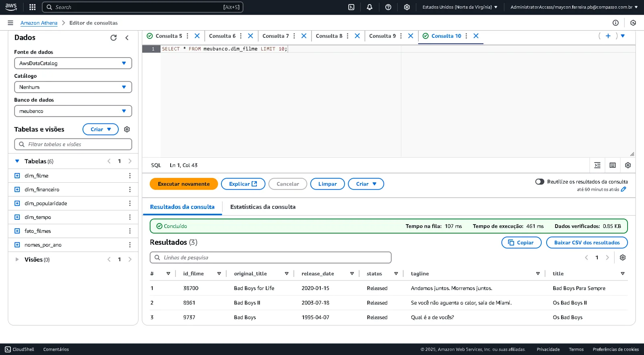Viewport: 644px width, 355px height.
Task: Open the side navigation hamburger menu
Action: tap(10, 23)
